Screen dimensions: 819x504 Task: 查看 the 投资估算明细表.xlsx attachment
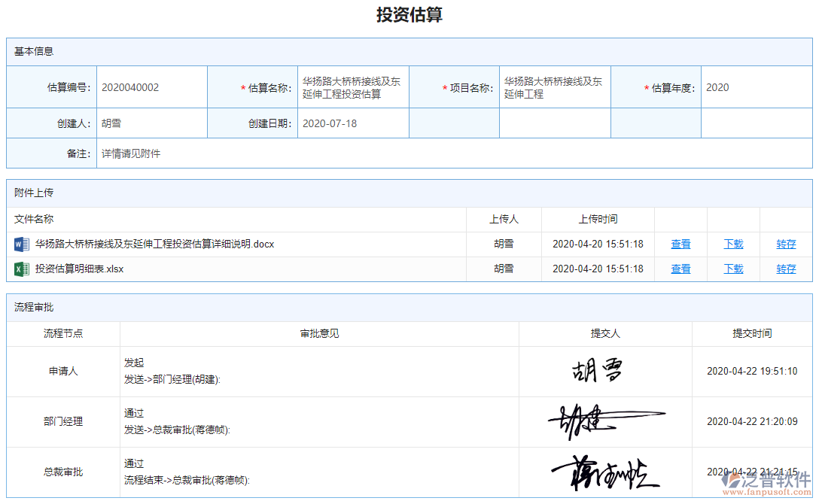pyautogui.click(x=680, y=269)
